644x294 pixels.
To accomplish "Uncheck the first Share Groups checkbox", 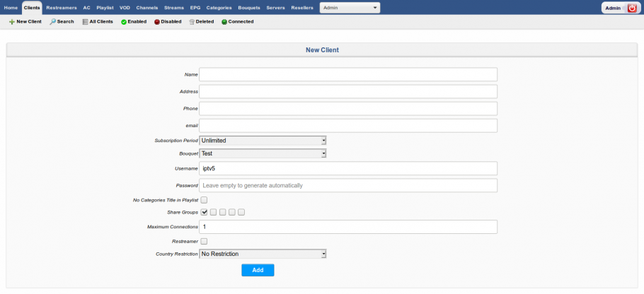I will coord(204,212).
